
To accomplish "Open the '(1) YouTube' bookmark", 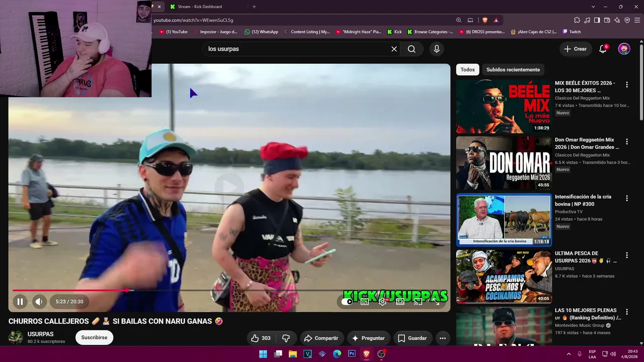I will (173, 32).
